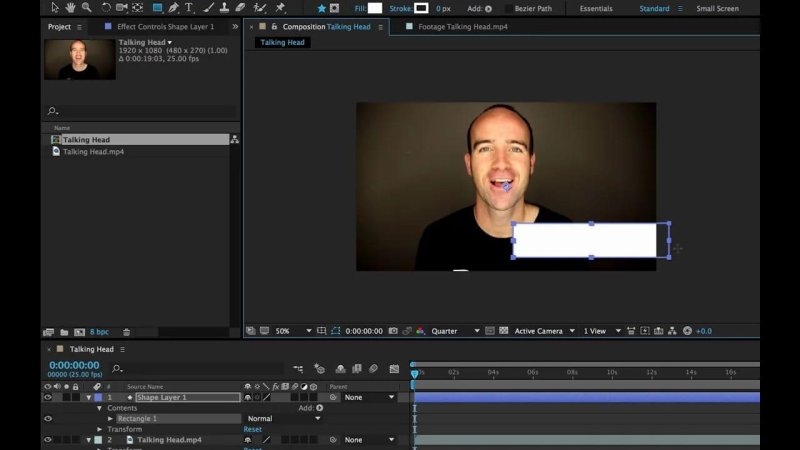Expand the Rectangle 1 triangle
The width and height of the screenshot is (800, 450).
[x=110, y=419]
